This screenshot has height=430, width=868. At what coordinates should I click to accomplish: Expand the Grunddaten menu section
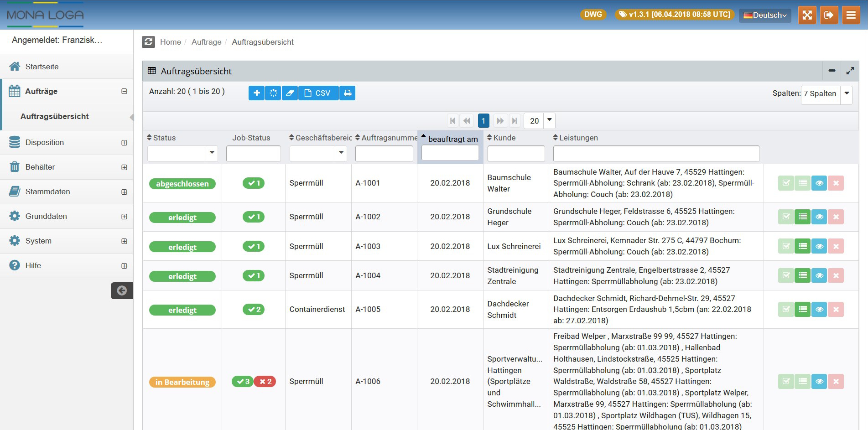[124, 217]
